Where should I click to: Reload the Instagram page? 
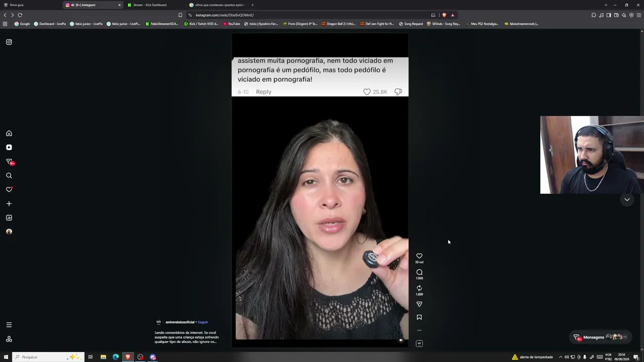tap(20, 15)
